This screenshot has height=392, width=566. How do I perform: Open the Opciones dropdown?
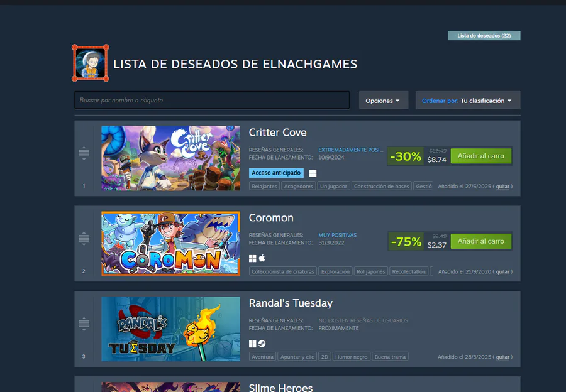pos(384,101)
